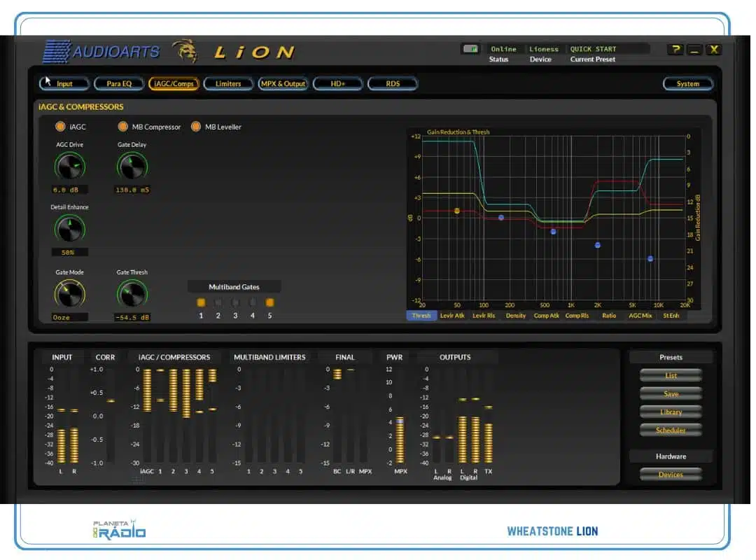Select the Levlr Rls graph tab
The height and width of the screenshot is (560, 756).
(x=484, y=316)
